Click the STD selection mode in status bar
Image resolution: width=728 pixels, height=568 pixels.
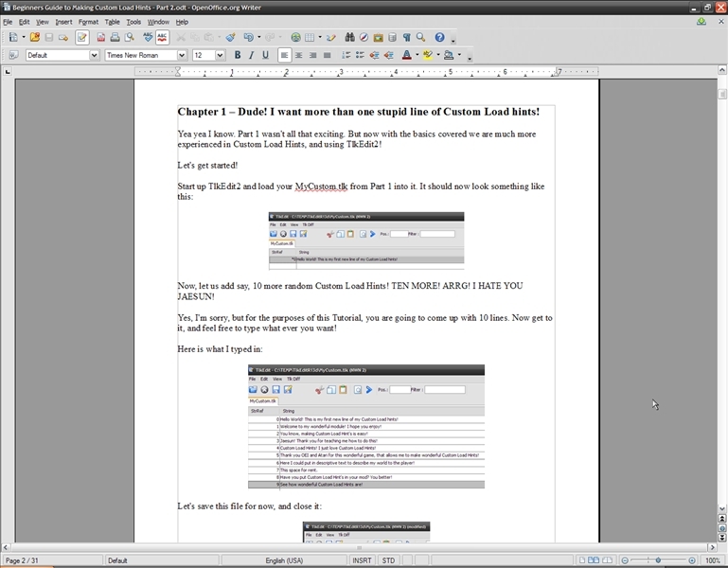[388, 560]
